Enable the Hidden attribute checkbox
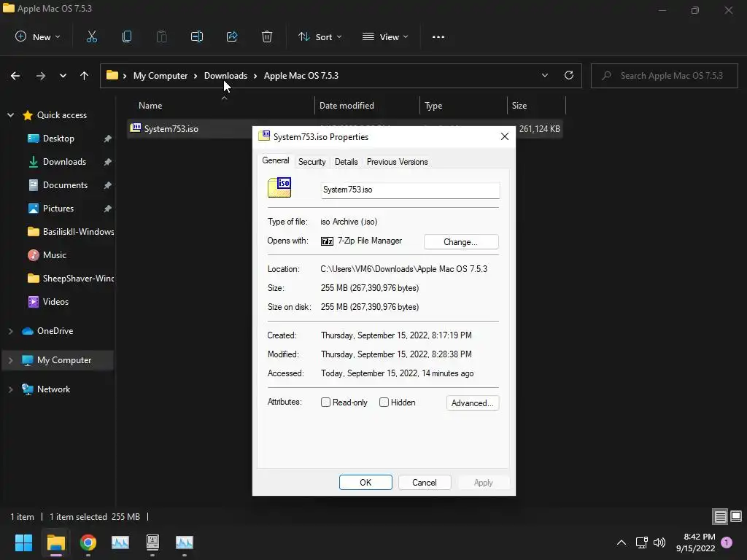Viewport: 747px width, 560px height. (x=384, y=402)
